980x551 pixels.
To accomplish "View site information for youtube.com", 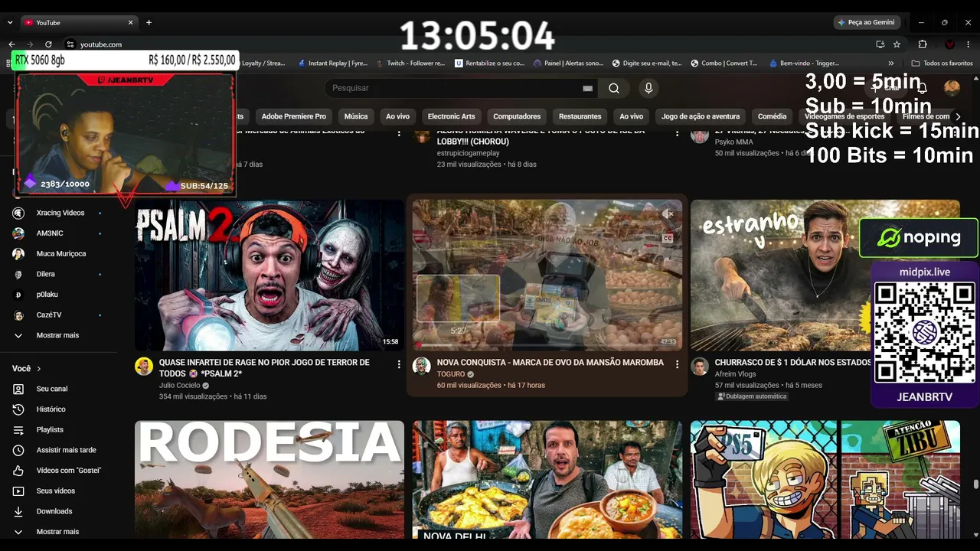I will coord(70,44).
